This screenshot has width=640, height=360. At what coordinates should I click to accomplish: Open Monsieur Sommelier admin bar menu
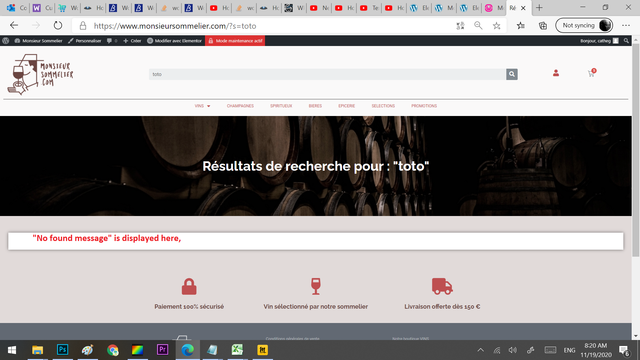pos(38,41)
